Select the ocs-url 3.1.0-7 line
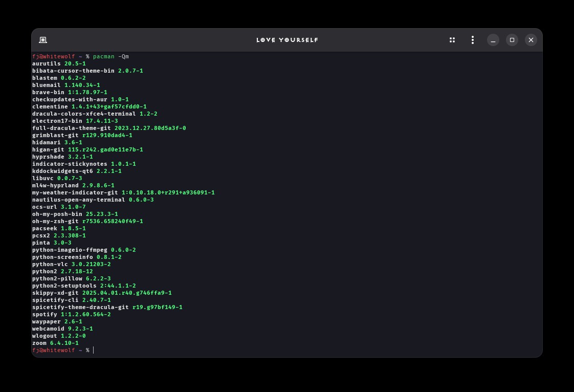The image size is (574, 392). coord(59,207)
